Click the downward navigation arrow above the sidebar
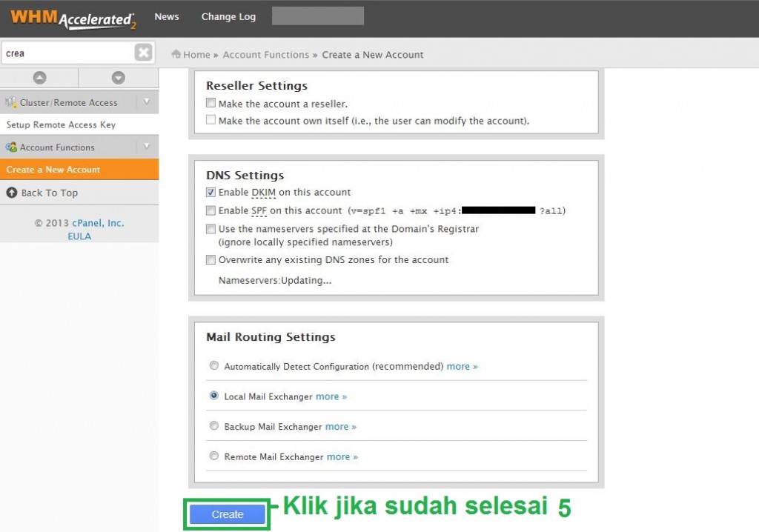 click(119, 77)
